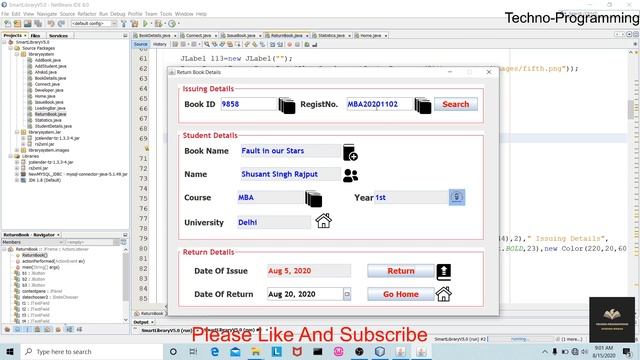This screenshot has width=640, height=360.
Task: Click the Cortana circle icon on taskbar
Action: [173, 351]
